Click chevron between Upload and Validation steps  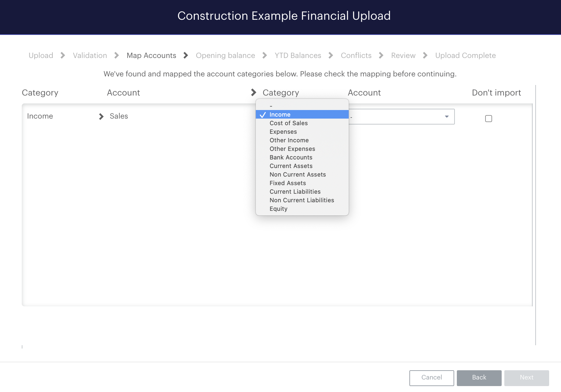pos(63,55)
